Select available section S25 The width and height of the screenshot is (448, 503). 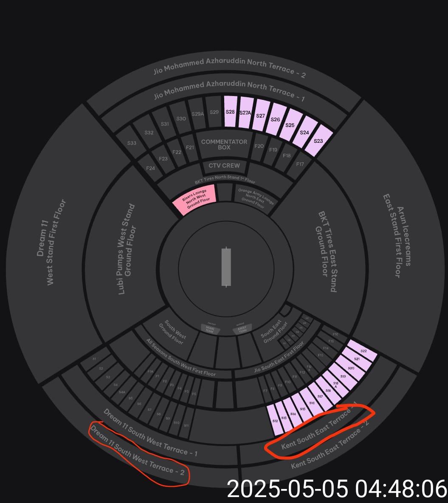(x=290, y=125)
